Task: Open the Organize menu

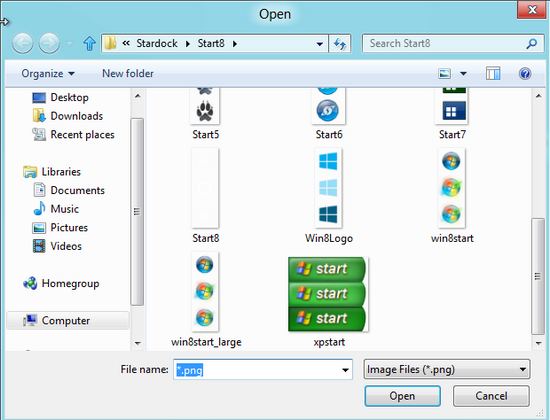Action: coord(48,73)
